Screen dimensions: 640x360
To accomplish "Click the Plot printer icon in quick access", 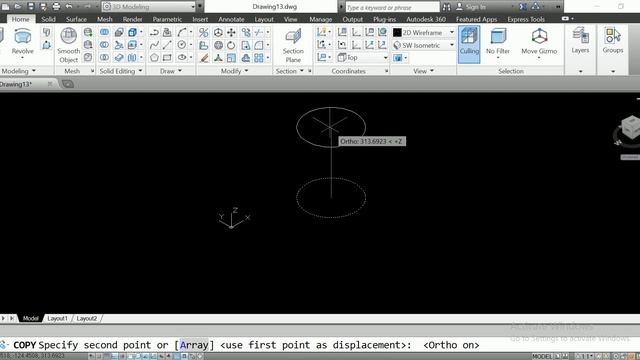I will pos(56,7).
